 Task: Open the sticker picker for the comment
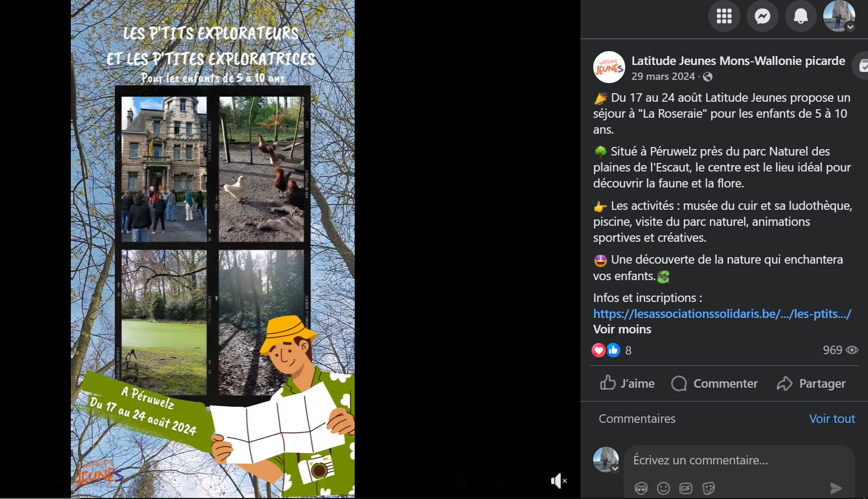(708, 488)
